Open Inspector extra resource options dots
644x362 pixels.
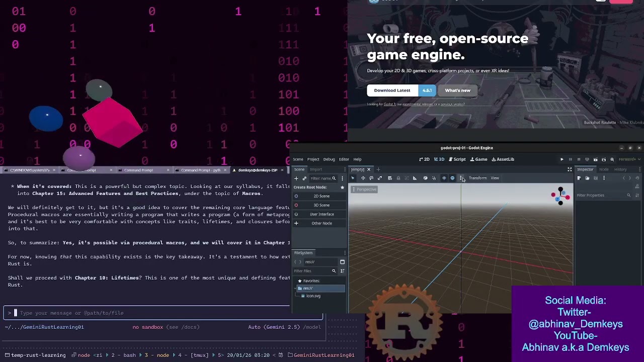tap(604, 178)
